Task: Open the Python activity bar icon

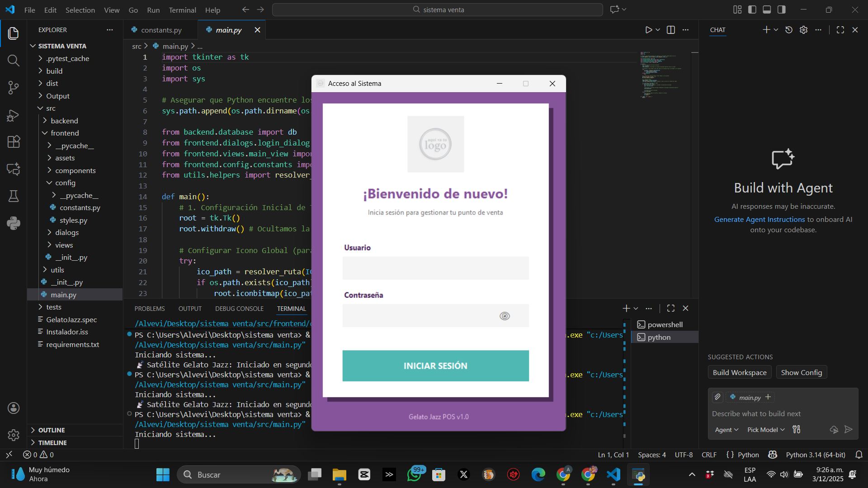Action: point(13,223)
